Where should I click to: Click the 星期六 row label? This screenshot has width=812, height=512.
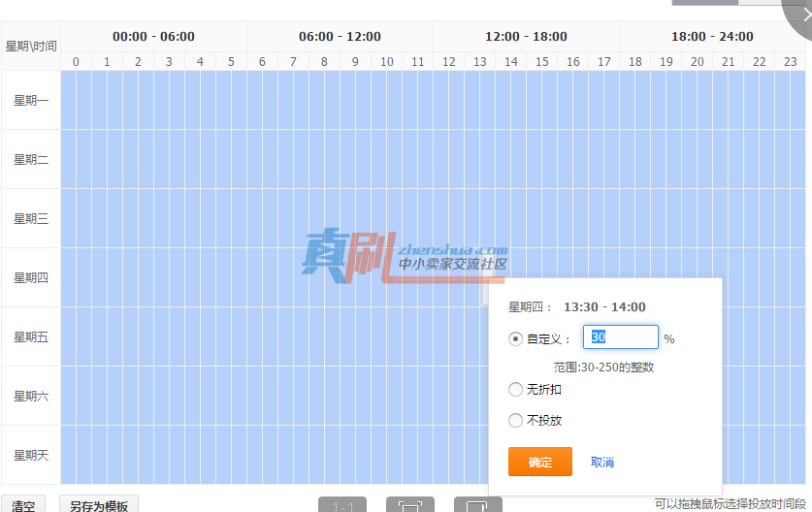click(31, 396)
